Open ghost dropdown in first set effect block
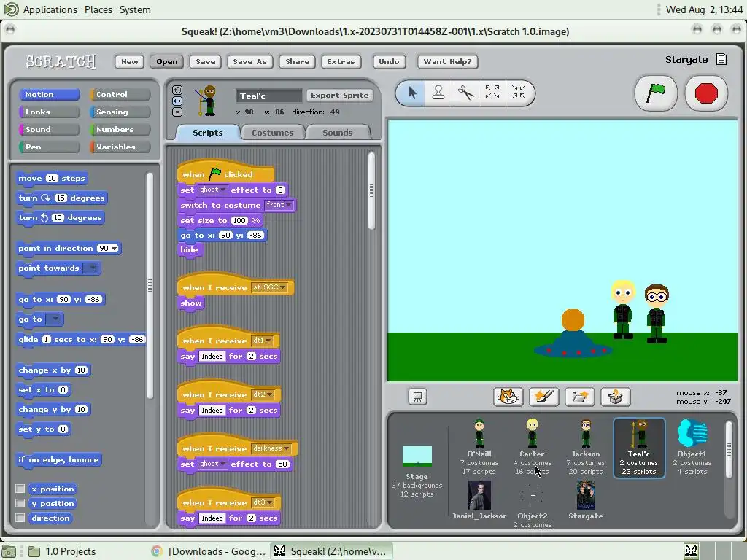747x560 pixels. point(212,190)
